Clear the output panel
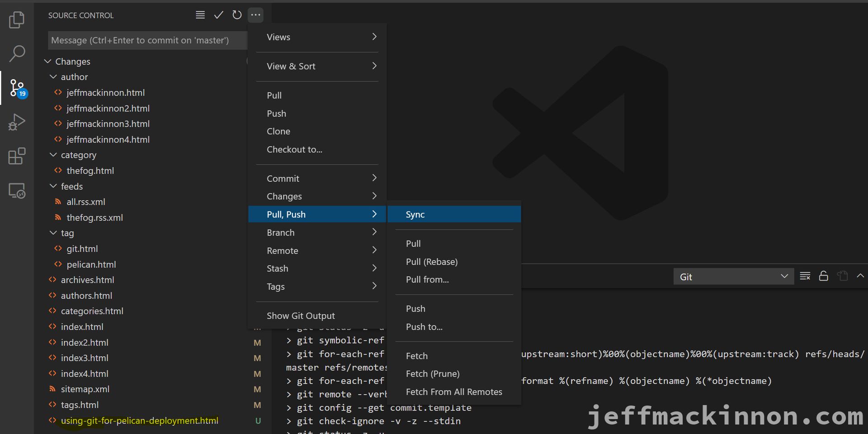 click(x=805, y=276)
